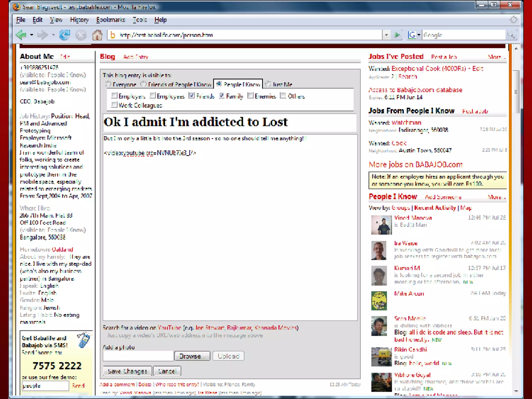Uncheck the Friends checkbox
This screenshot has width=532, height=399.
click(x=191, y=96)
